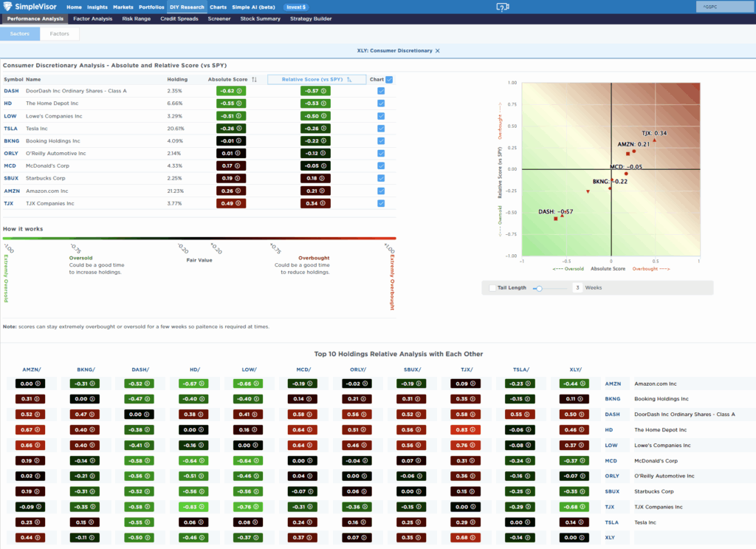Click the Factors button

59,33
